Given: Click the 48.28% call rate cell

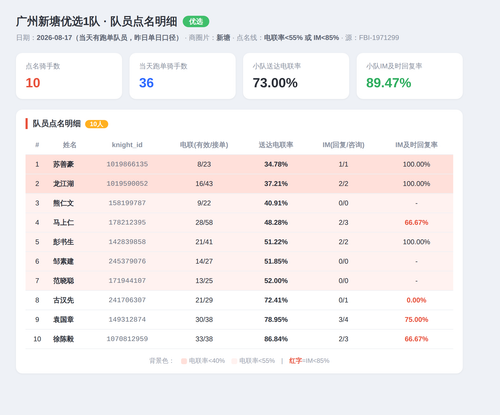Looking at the screenshot, I should point(276,222).
